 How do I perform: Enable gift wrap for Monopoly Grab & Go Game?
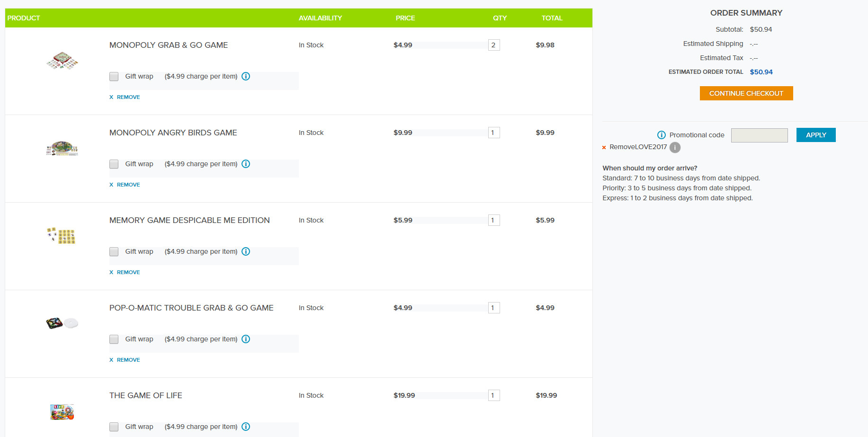[114, 76]
